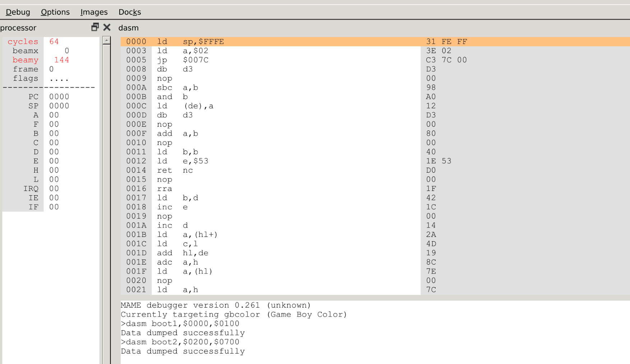Click the beamx register value

tap(67, 51)
